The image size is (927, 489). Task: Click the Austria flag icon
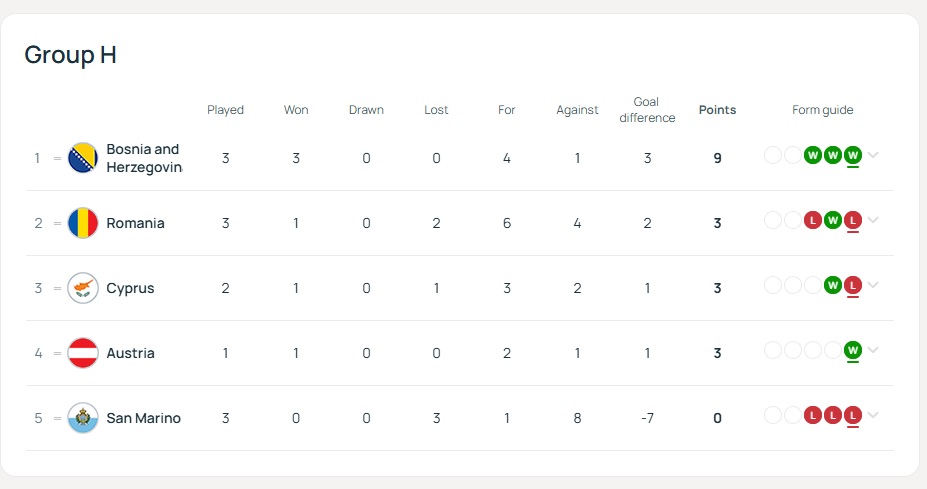(x=82, y=353)
